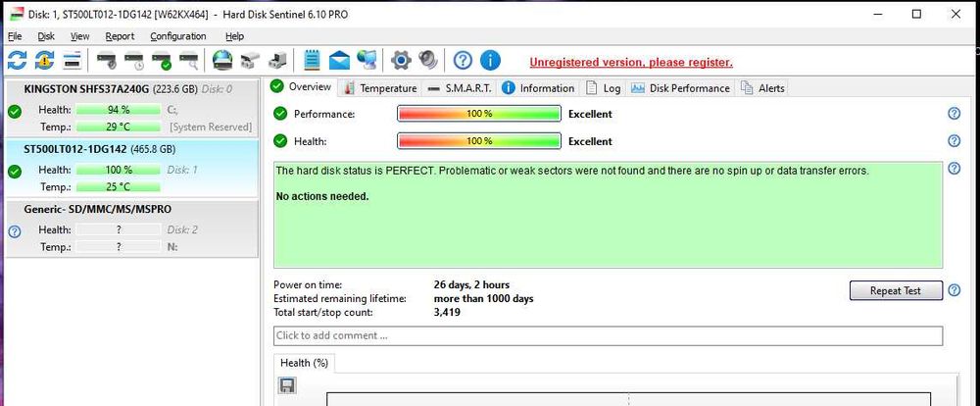Open the Configuration menu
The width and height of the screenshot is (980, 406).
pyautogui.click(x=178, y=36)
